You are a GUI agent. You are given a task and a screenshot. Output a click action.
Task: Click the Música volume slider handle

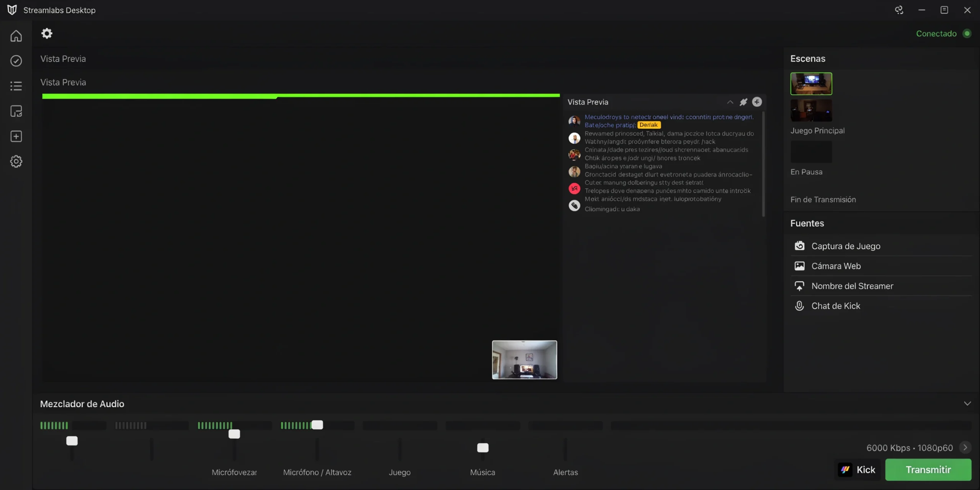pyautogui.click(x=483, y=448)
